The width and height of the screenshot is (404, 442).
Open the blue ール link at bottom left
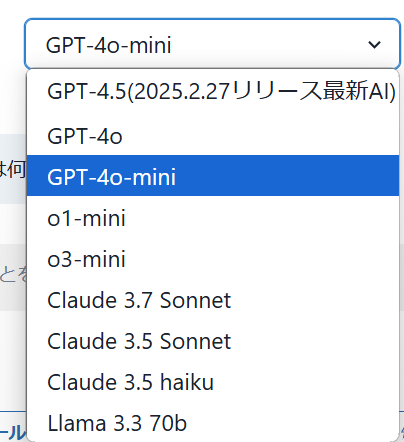(x=13, y=432)
